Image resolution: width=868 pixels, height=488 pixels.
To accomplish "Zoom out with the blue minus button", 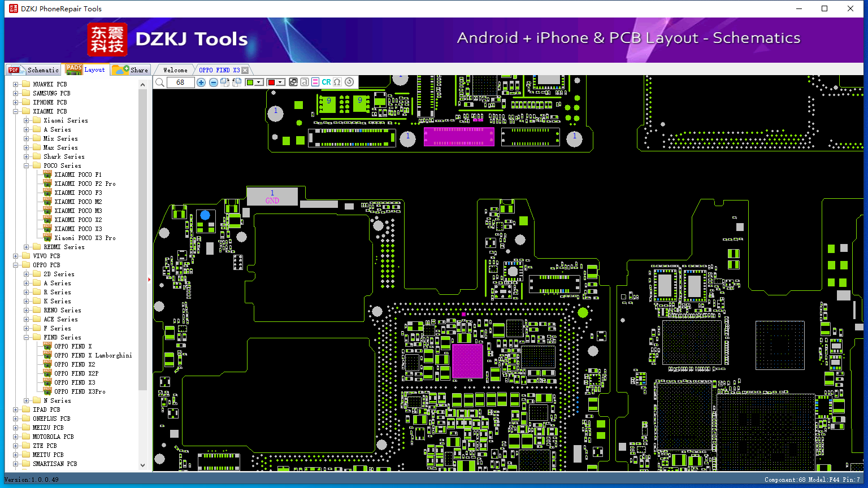I will tap(213, 82).
